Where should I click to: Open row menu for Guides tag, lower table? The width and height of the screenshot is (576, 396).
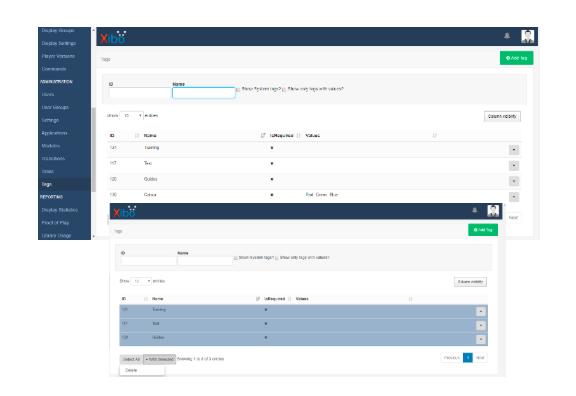(x=481, y=339)
